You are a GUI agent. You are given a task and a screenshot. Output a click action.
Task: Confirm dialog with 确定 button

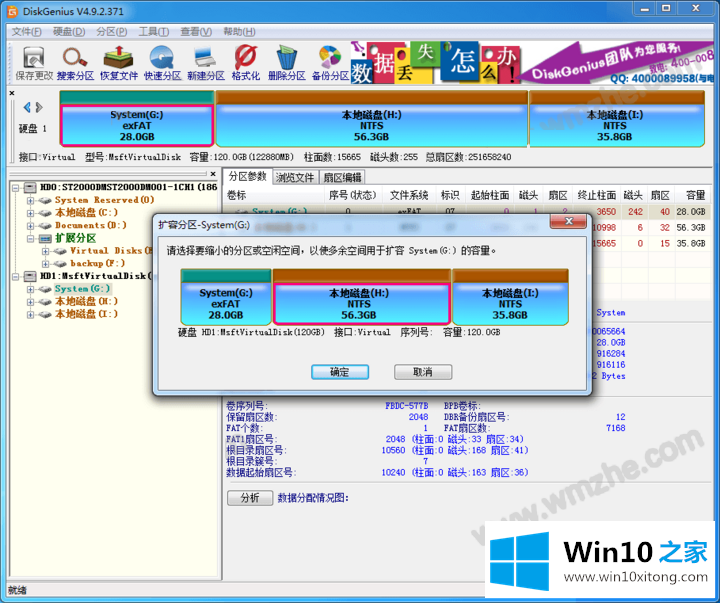(x=340, y=372)
